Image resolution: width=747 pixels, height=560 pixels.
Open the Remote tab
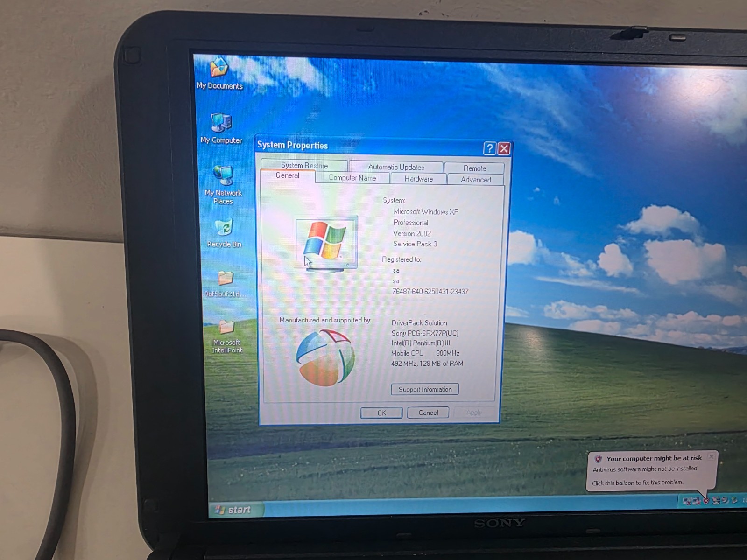tap(474, 168)
